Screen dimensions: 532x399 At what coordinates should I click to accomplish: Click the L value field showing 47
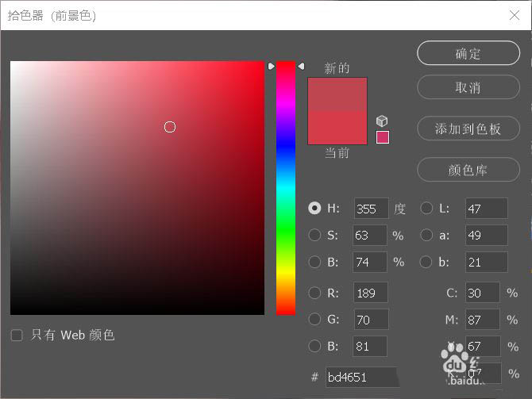487,209
